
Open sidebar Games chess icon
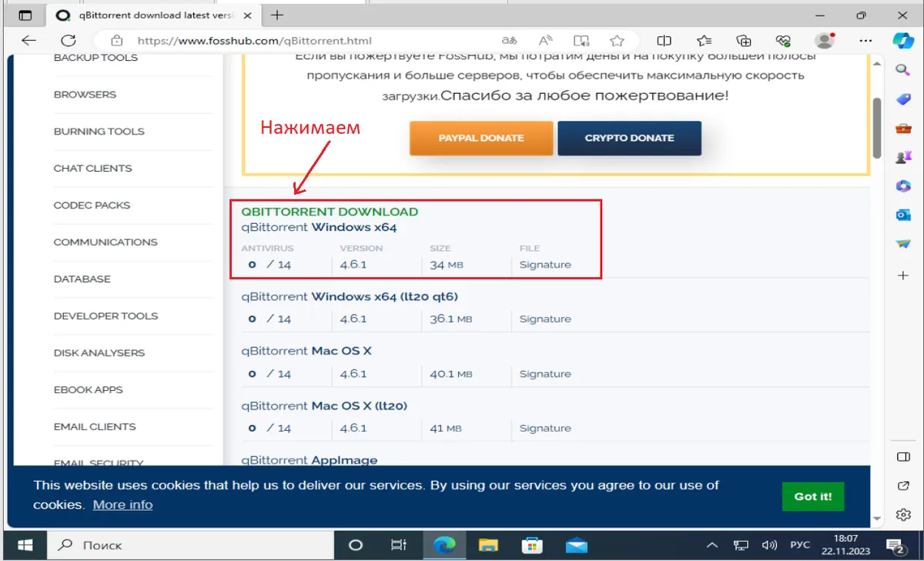(x=903, y=158)
